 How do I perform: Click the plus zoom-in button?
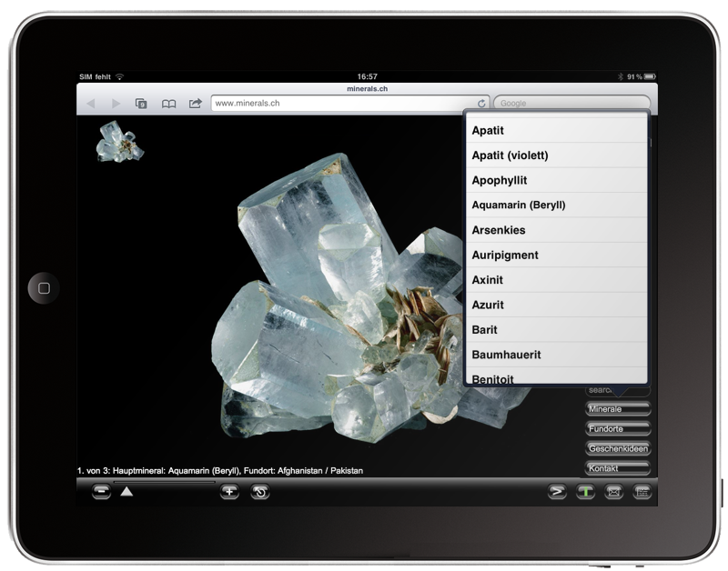229,492
